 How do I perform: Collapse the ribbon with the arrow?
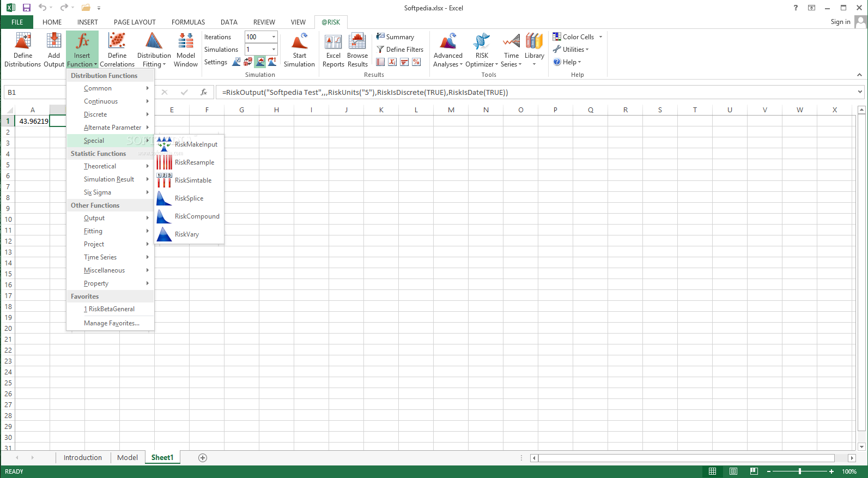[x=859, y=75]
